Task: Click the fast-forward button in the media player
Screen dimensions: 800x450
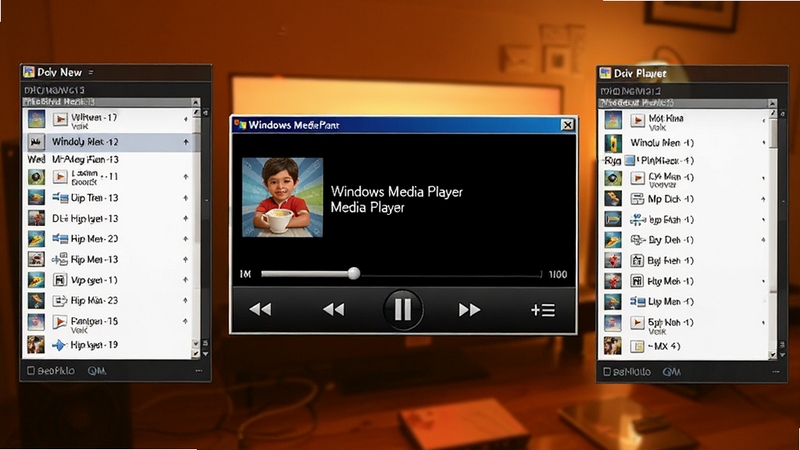Action: tap(469, 310)
